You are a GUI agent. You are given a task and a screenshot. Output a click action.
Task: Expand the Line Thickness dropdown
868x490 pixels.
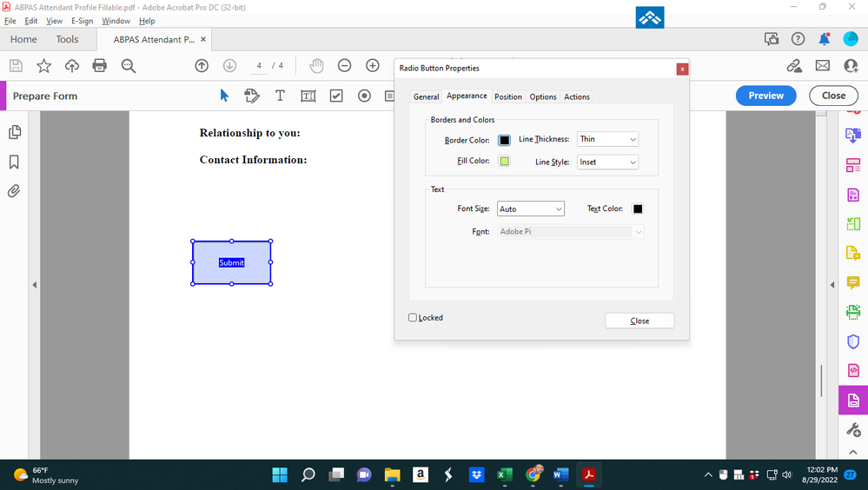click(608, 139)
